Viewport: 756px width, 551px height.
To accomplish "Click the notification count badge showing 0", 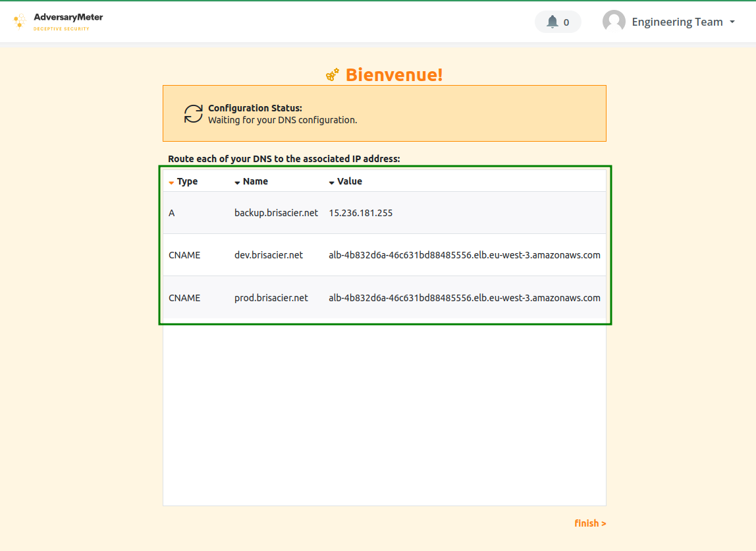I will pos(567,21).
